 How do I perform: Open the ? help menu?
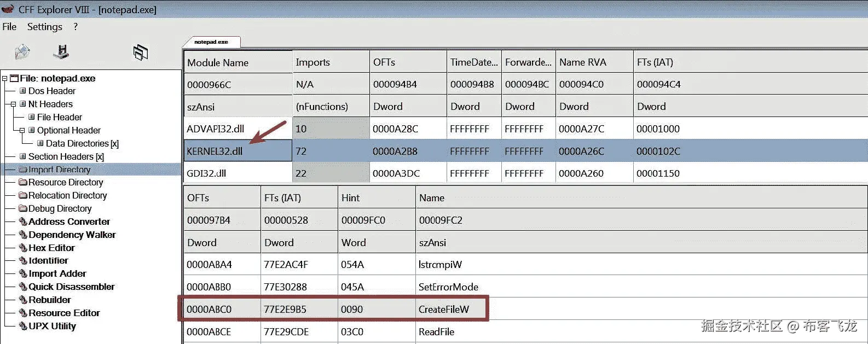tap(76, 27)
